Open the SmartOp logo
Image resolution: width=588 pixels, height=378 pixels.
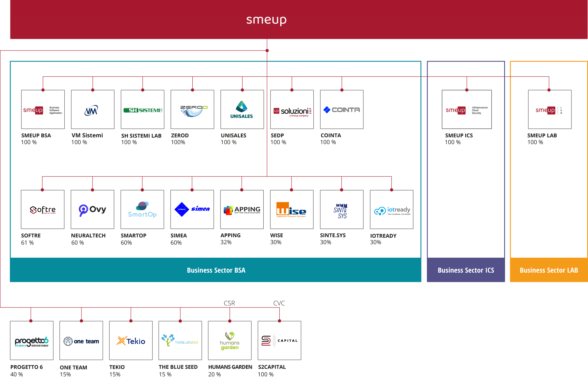pos(142,210)
